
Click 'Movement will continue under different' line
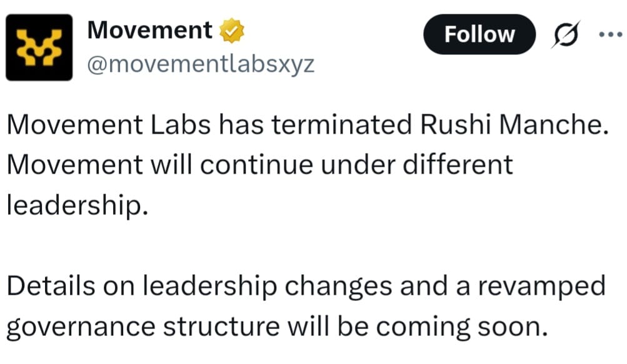(x=260, y=164)
